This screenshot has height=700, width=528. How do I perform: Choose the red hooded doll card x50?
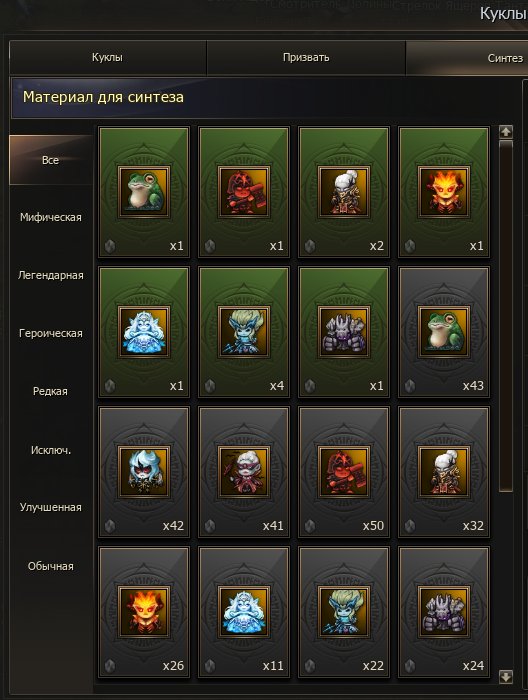point(344,472)
